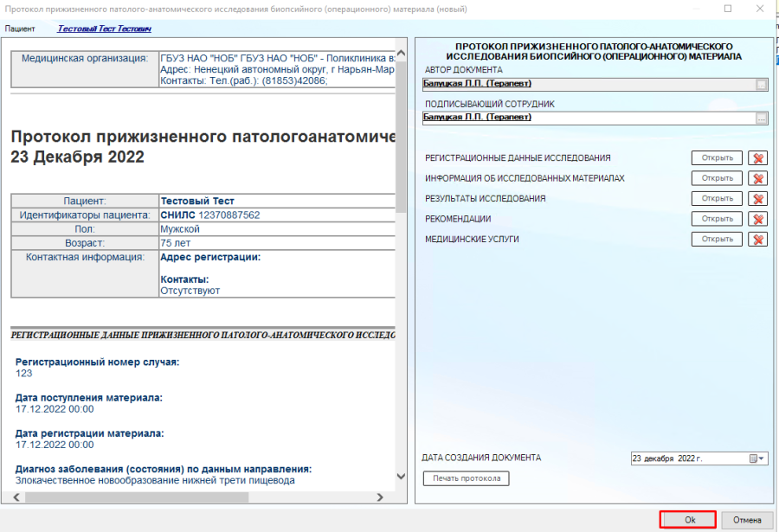Screen dimensions: 779x532
Task: Click the Мужской value in Пол row
Action: pos(180,229)
